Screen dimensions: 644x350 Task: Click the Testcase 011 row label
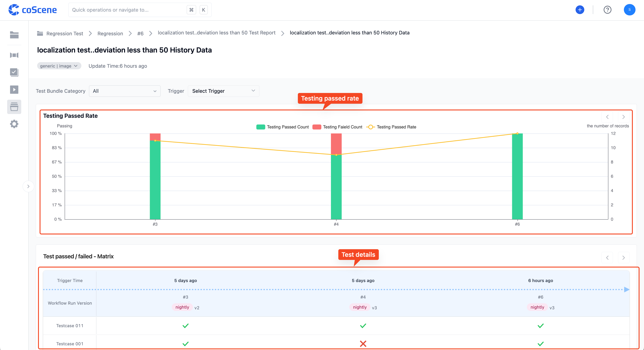click(x=70, y=326)
